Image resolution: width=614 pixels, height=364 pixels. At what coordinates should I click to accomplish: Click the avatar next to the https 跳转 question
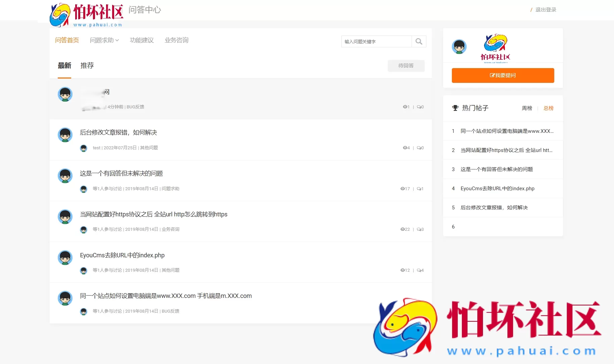pos(65,217)
